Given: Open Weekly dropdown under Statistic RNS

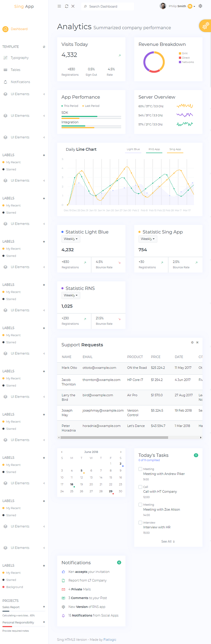Looking at the screenshot, I should pos(71,295).
